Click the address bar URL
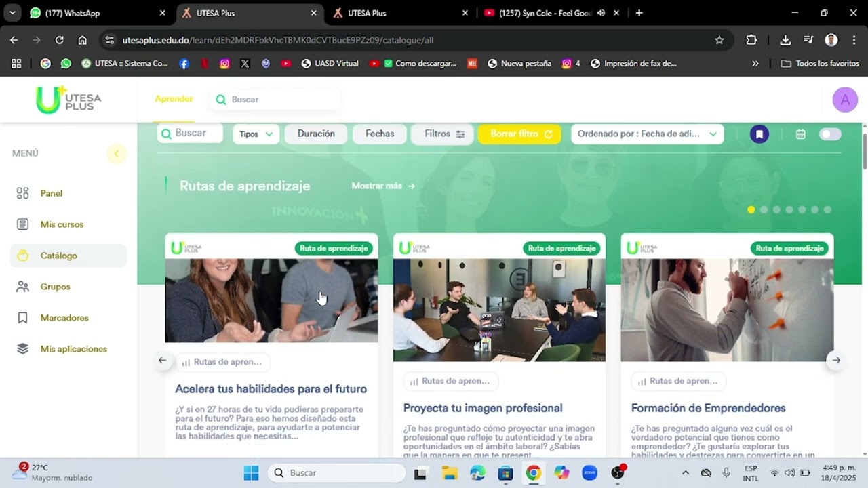 click(x=278, y=40)
